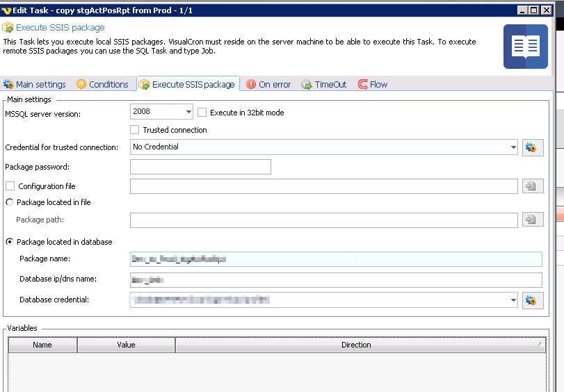
Task: Enable Execute in 32bit mode
Action: point(202,113)
